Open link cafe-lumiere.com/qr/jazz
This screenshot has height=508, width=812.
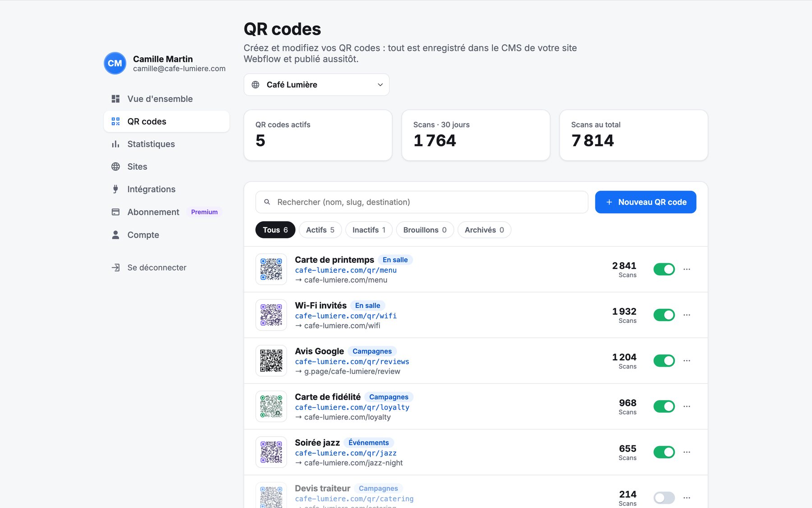346,453
